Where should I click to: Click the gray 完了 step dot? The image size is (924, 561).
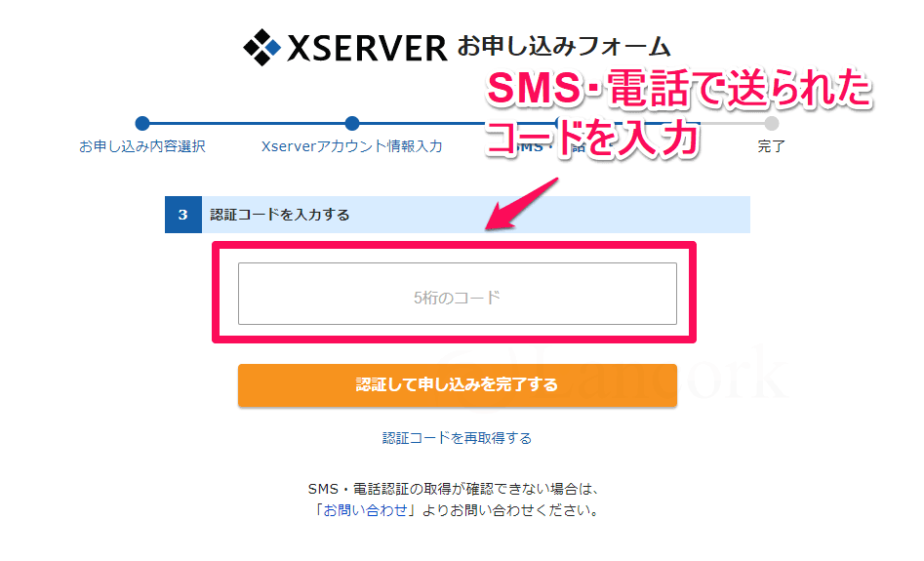point(772,123)
